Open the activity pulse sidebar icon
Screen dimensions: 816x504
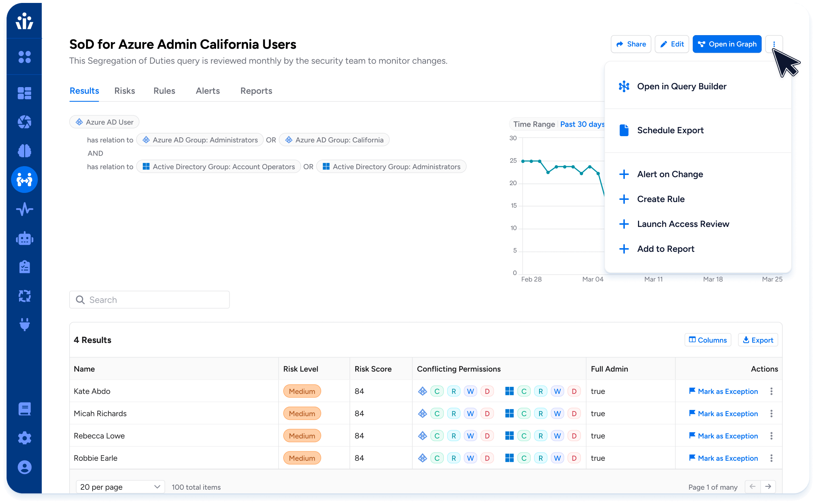(x=24, y=209)
